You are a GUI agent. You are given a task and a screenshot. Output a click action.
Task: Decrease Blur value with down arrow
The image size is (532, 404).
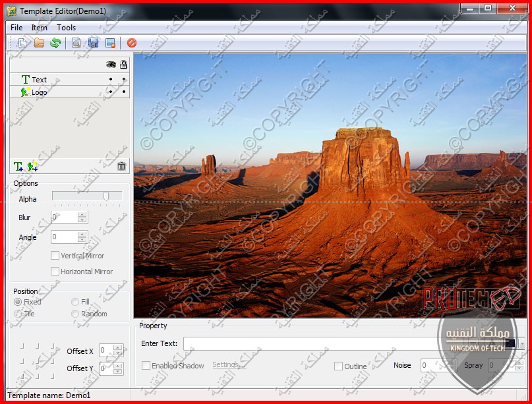pyautogui.click(x=82, y=220)
